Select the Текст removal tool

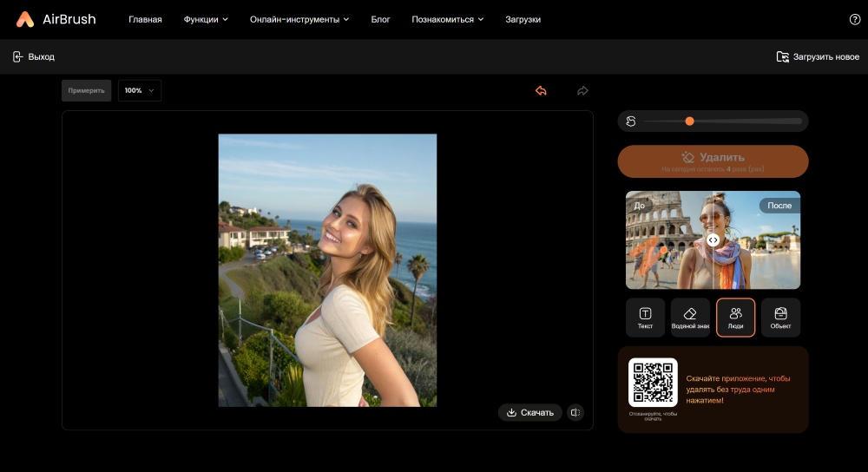645,318
